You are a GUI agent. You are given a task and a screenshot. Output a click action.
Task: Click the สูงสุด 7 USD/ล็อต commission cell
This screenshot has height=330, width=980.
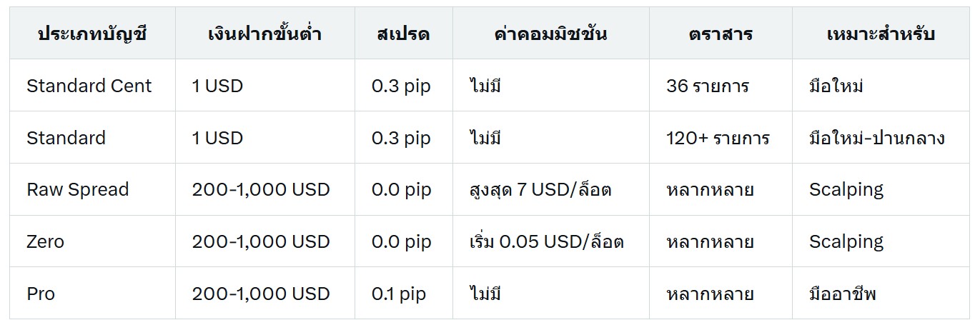click(550, 190)
